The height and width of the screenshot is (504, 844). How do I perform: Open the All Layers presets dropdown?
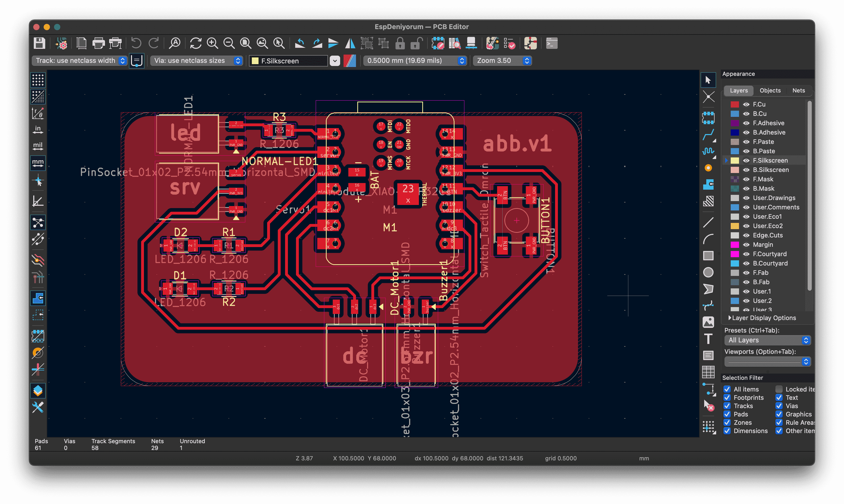[x=768, y=340]
